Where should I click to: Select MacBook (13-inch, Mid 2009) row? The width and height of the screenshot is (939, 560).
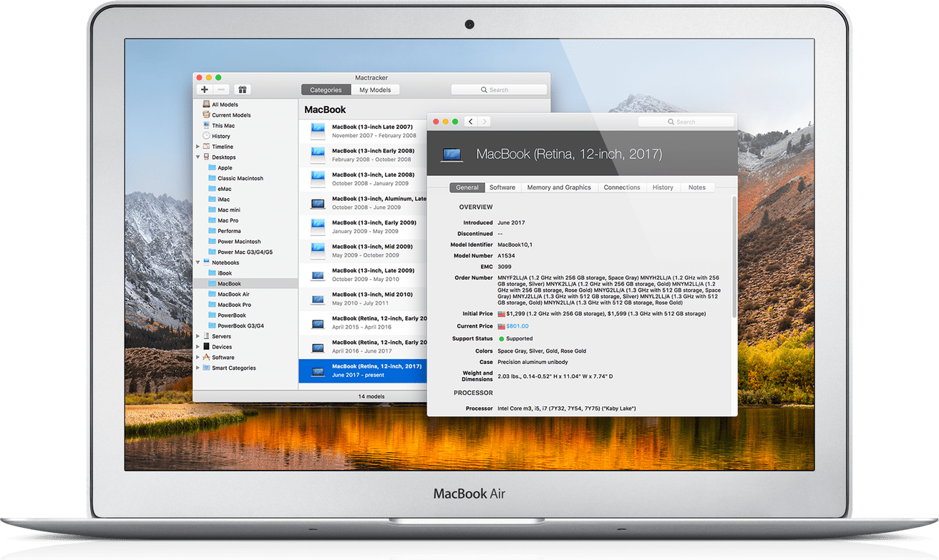(362, 250)
